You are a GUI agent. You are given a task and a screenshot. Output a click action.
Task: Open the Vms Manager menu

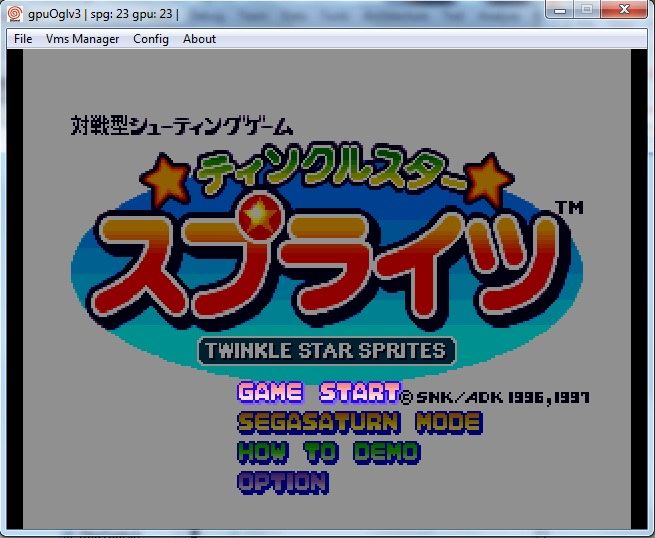click(82, 39)
